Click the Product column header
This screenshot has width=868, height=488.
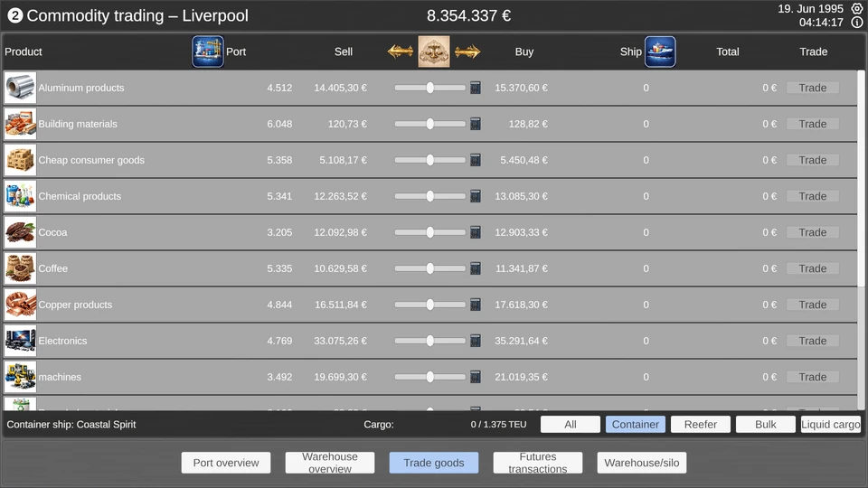(x=24, y=52)
